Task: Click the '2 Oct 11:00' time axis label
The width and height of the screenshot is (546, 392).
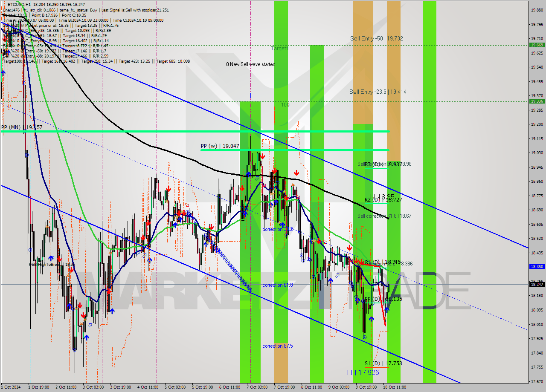Action: tap(66, 387)
